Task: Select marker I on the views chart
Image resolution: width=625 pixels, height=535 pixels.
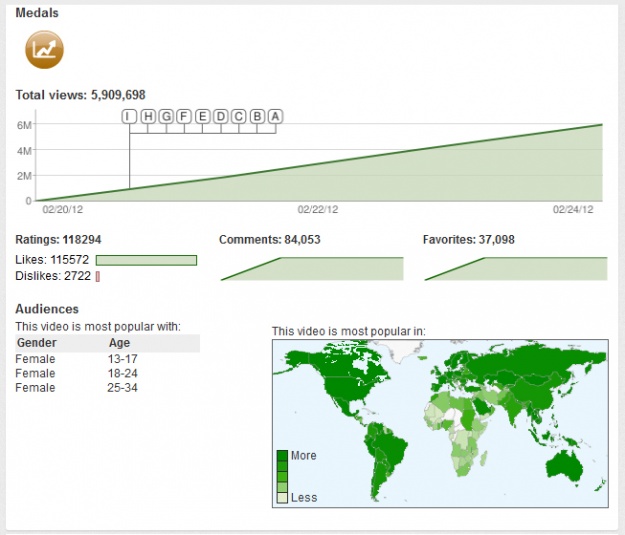Action: coord(129,116)
